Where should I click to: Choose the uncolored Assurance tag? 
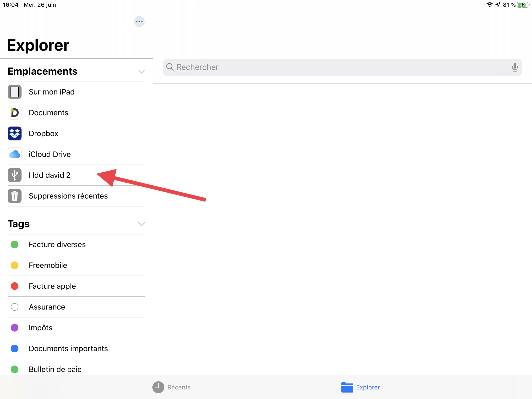(47, 307)
